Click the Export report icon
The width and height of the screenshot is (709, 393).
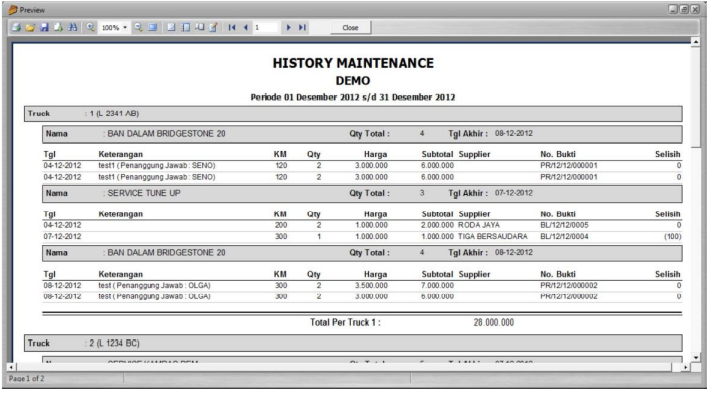[58, 28]
